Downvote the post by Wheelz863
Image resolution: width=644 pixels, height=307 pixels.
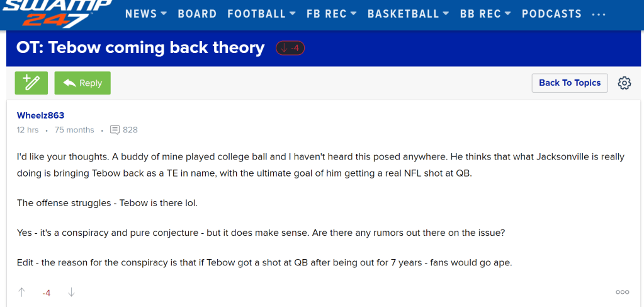(71, 292)
